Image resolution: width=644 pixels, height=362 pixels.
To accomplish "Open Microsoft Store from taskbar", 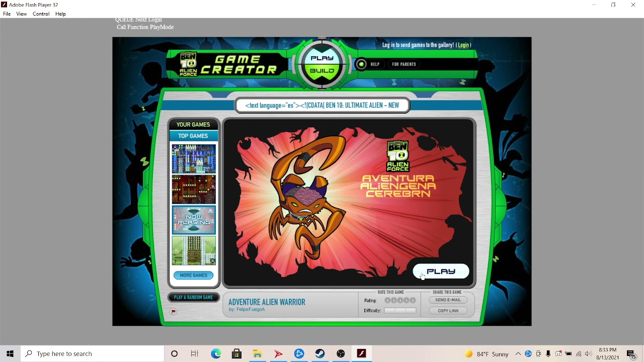I will coord(236,354).
